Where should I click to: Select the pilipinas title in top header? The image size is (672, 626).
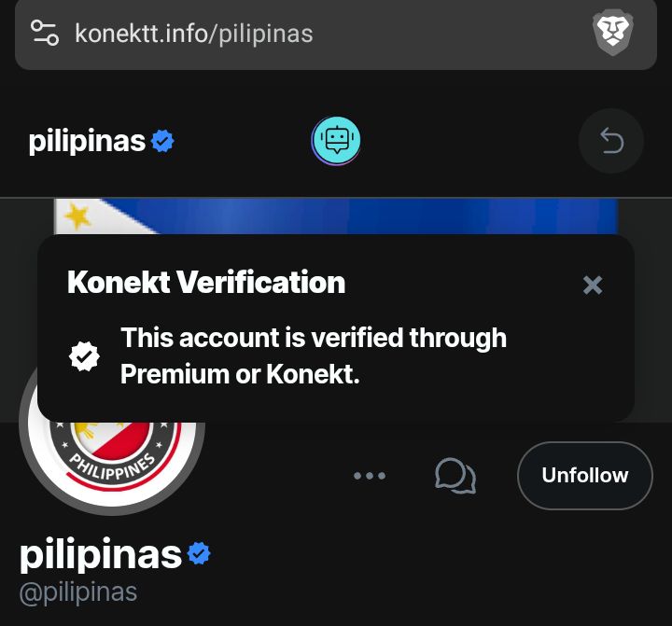pos(87,142)
